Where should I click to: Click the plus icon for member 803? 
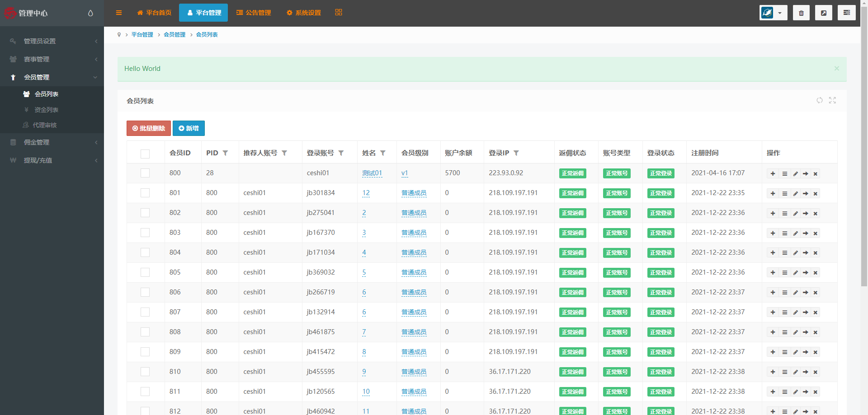click(773, 233)
